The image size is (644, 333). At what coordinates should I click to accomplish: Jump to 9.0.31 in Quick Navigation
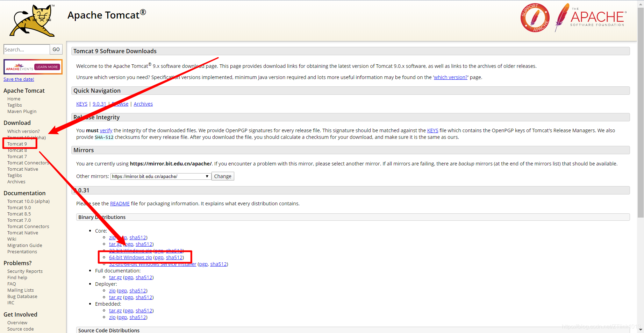99,104
